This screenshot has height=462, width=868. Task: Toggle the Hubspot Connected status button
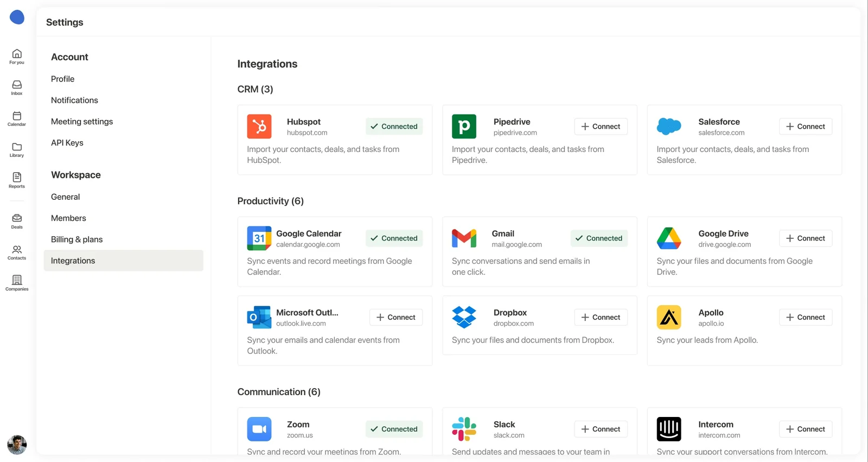(394, 126)
